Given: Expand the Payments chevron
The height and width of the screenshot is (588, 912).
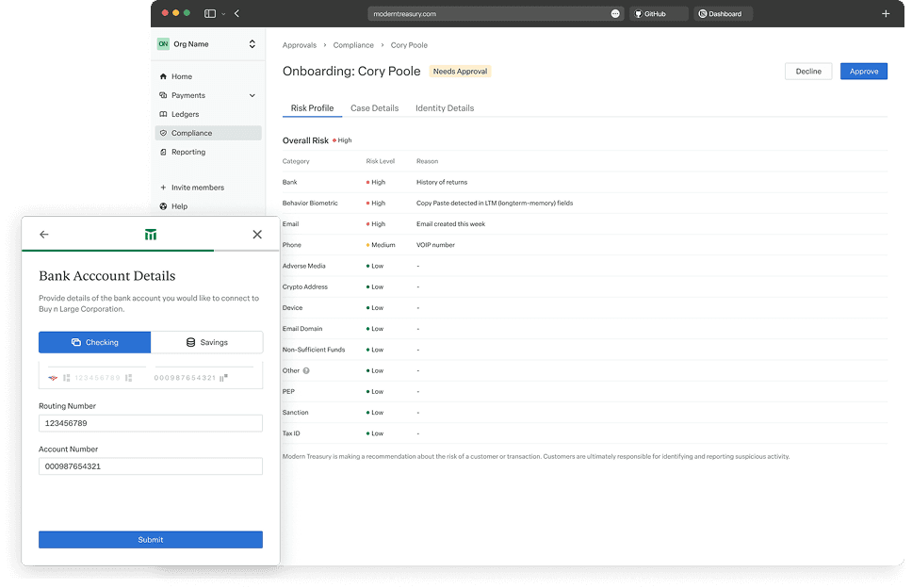Looking at the screenshot, I should pos(252,95).
